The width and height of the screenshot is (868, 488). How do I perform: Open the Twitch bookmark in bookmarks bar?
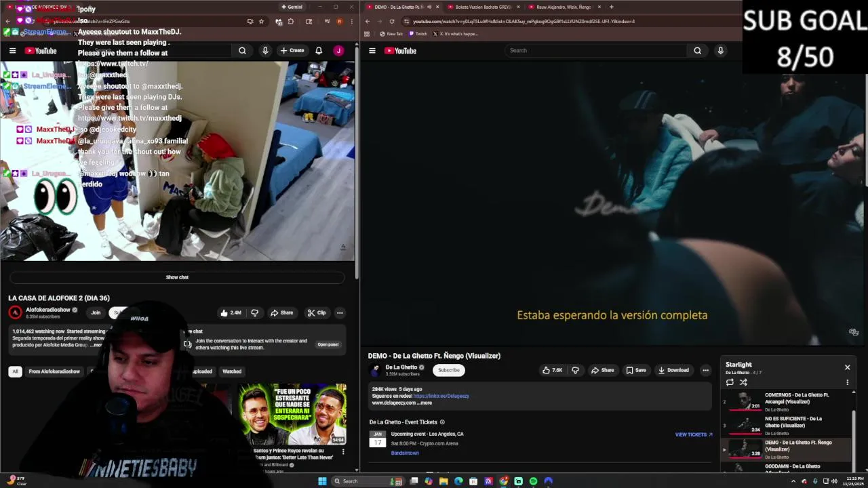(418, 34)
